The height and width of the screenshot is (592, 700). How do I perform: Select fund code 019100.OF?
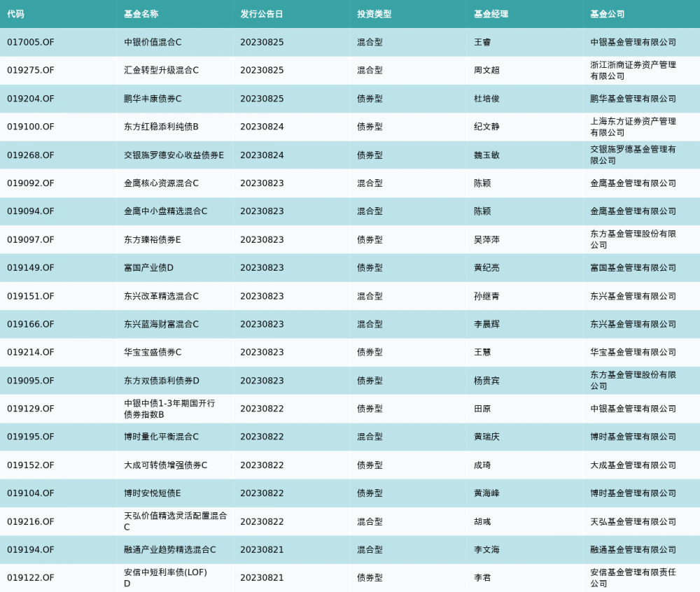30,127
